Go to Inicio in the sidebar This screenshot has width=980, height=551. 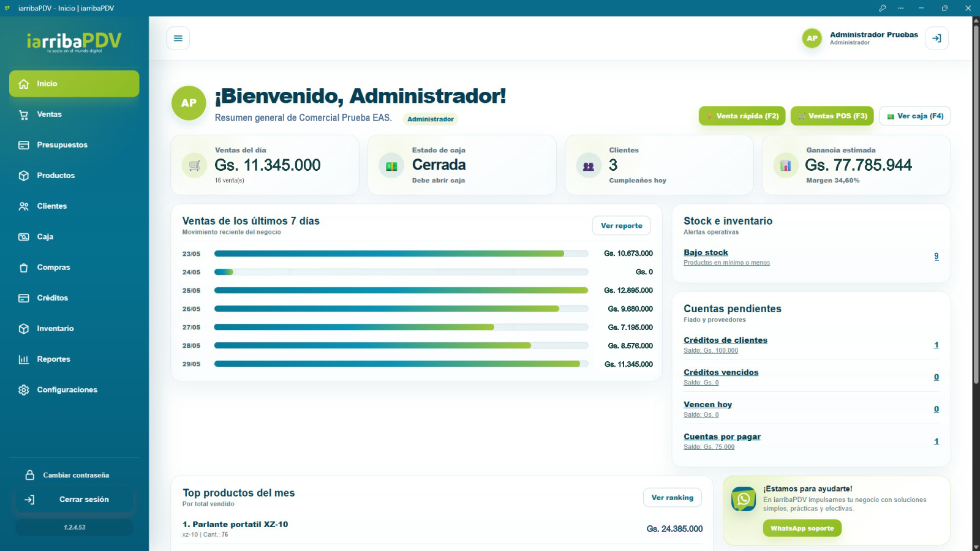74,84
